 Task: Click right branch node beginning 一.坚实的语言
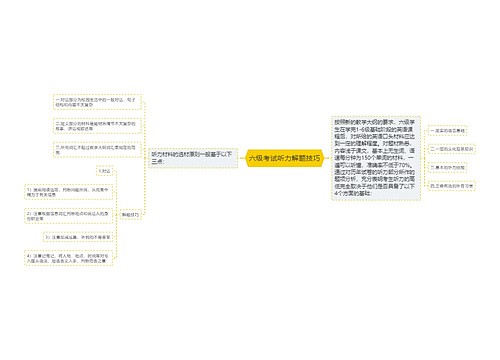447,131
